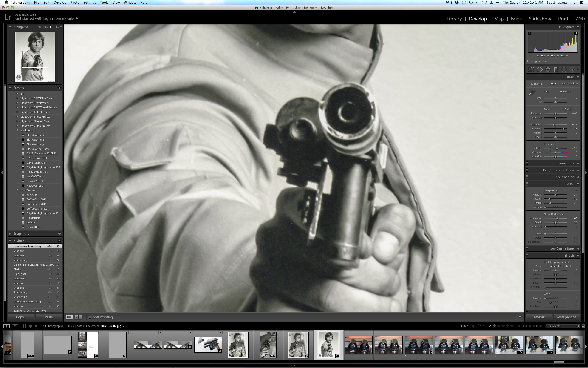Open Dropbox menu bar icon
Image resolution: width=588 pixels, height=368 pixels.
(457, 3)
